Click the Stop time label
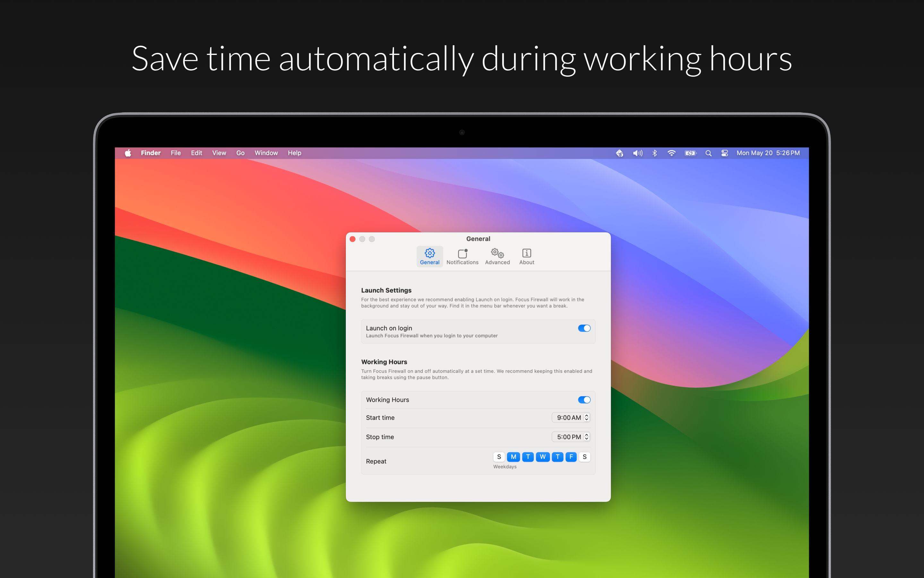 [380, 437]
